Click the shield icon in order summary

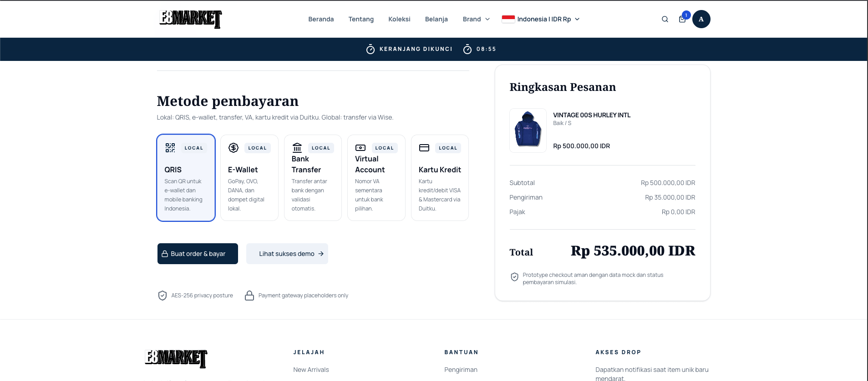coord(515,277)
